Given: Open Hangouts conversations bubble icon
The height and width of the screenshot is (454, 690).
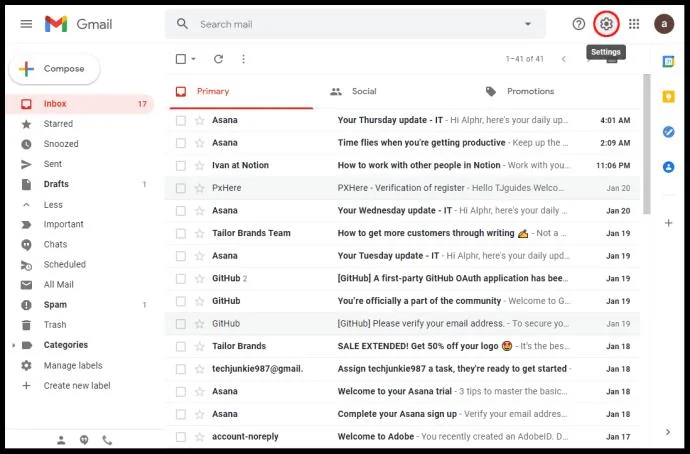Looking at the screenshot, I should [84, 439].
